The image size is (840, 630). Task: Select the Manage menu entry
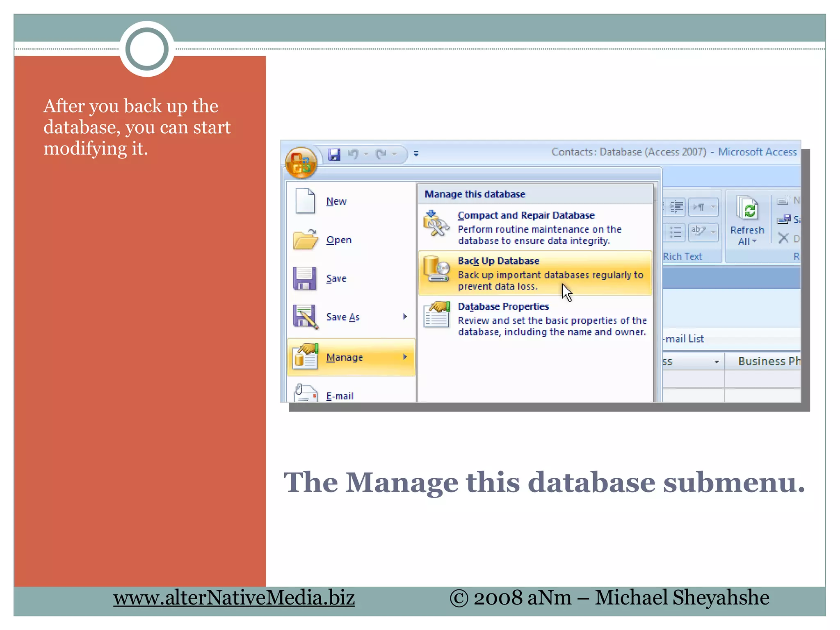click(x=351, y=357)
